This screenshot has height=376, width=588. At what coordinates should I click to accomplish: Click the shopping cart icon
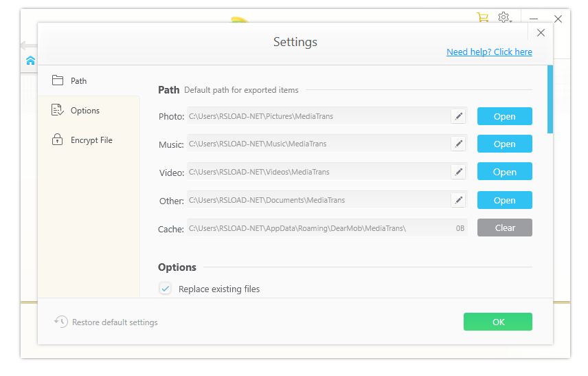pos(482,18)
